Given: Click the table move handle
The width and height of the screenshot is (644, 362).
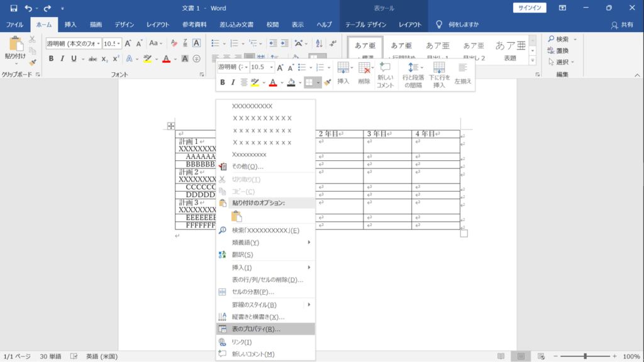Looking at the screenshot, I should (171, 126).
